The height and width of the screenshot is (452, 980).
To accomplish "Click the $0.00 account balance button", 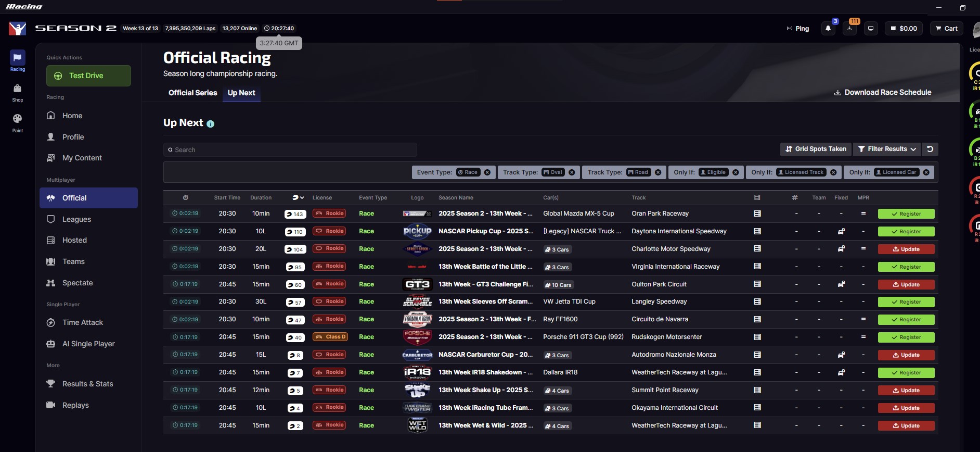I will [904, 29].
